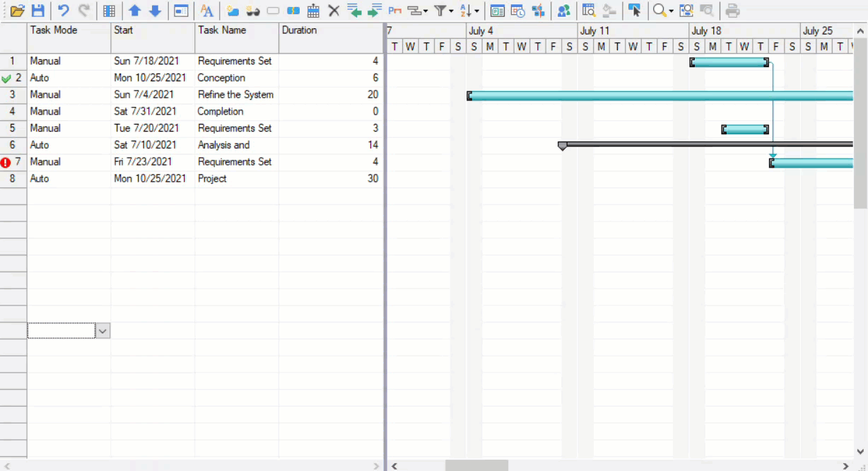This screenshot has height=471, width=868.
Task: Click the resources people icon
Action: [x=563, y=11]
